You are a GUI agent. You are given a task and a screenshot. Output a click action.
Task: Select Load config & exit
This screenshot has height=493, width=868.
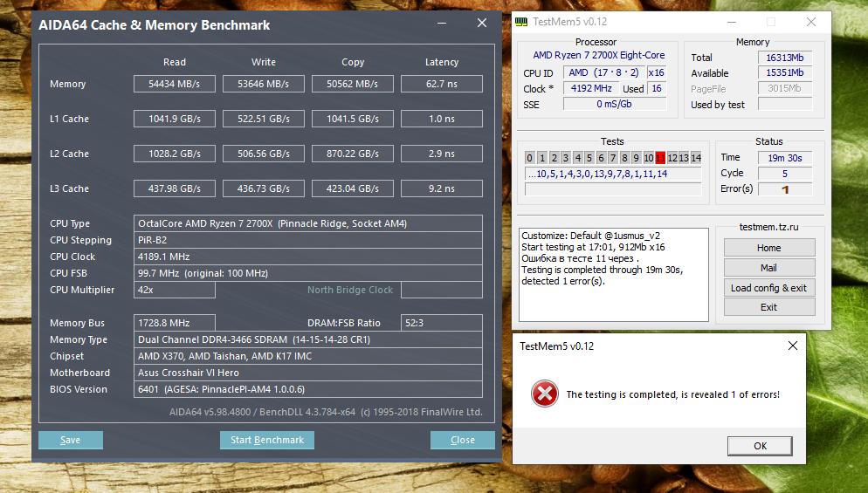pyautogui.click(x=769, y=288)
